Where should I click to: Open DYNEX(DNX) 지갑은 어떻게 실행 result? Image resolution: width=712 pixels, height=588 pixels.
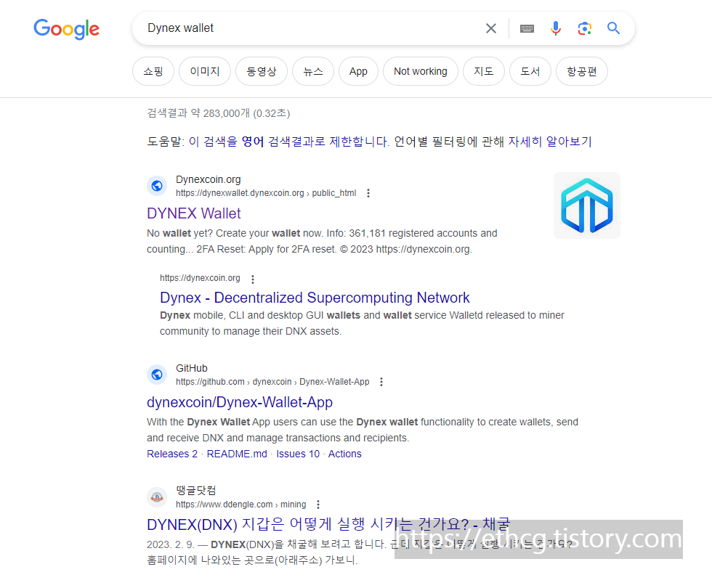point(328,524)
